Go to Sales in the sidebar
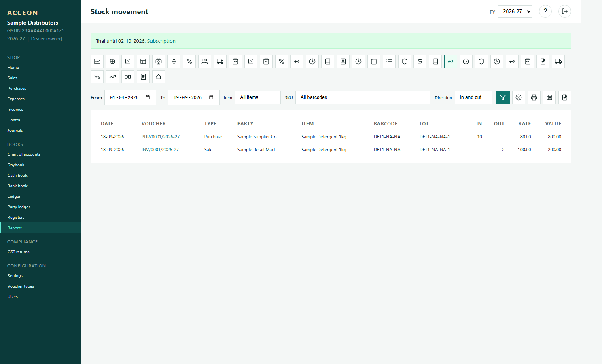 (x=40, y=78)
